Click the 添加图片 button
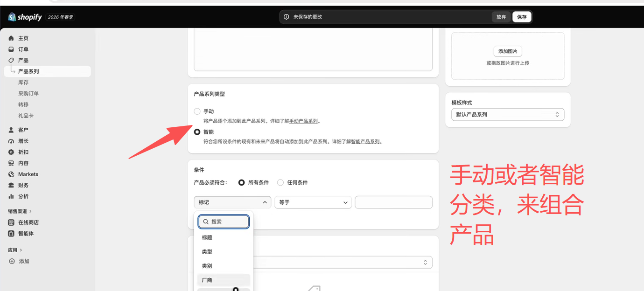644x291 pixels. pyautogui.click(x=508, y=51)
